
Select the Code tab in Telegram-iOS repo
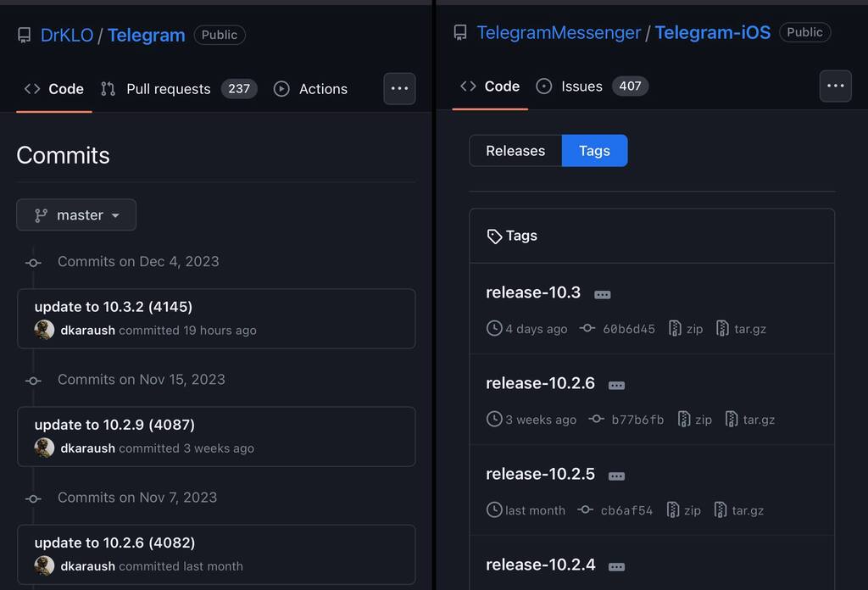point(490,86)
